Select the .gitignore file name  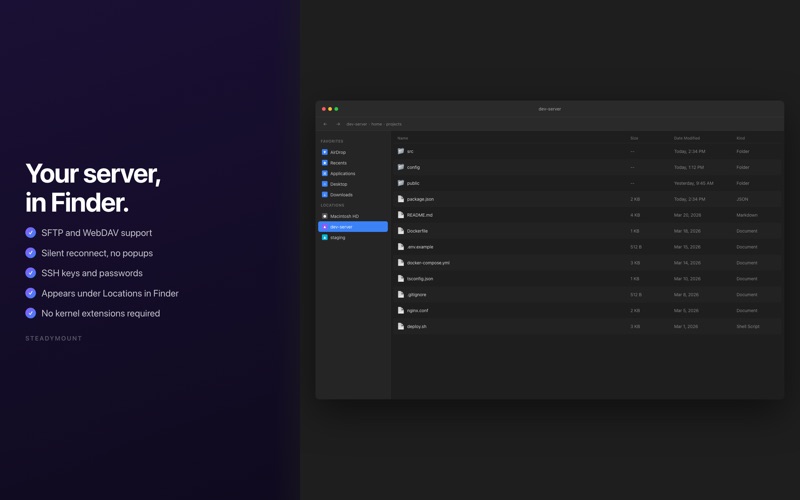(x=417, y=294)
